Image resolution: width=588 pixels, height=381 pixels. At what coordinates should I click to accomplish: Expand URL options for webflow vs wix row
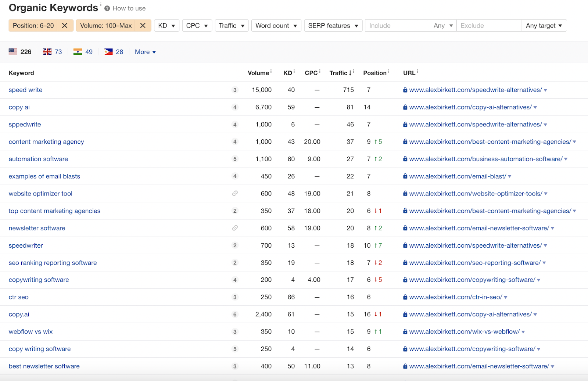[523, 332]
